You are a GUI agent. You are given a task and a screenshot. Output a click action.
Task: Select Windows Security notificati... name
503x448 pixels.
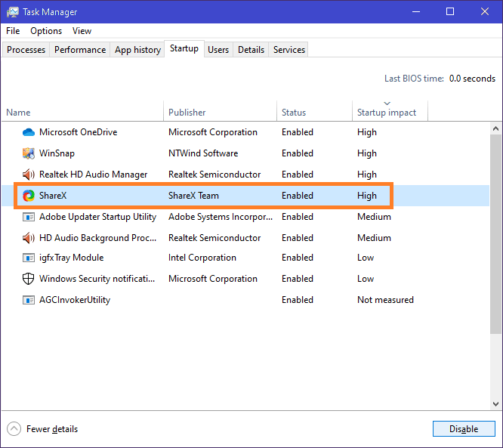pos(97,279)
